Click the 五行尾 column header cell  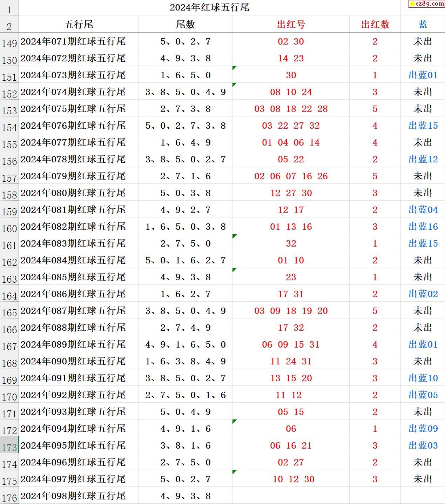(x=79, y=24)
